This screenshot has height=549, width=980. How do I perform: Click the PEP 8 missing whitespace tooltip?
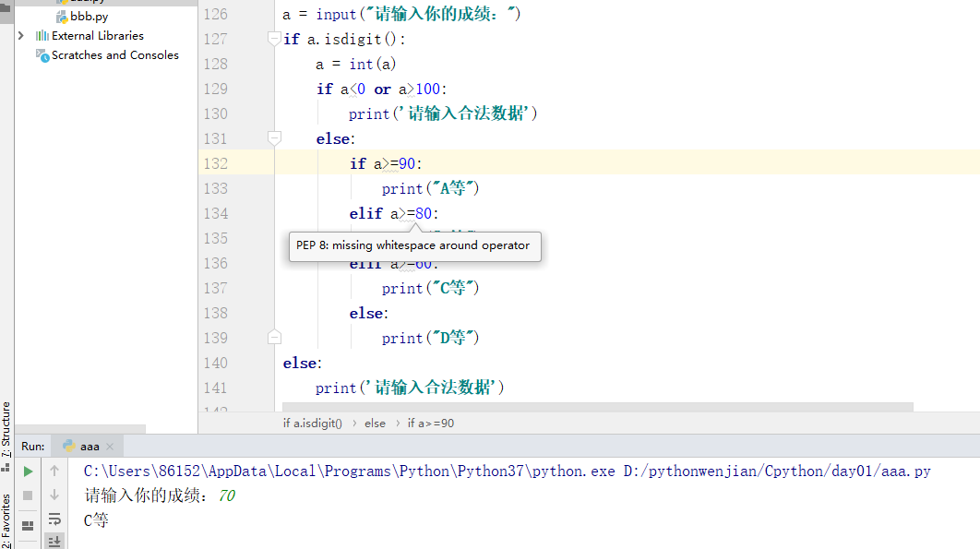[415, 246]
